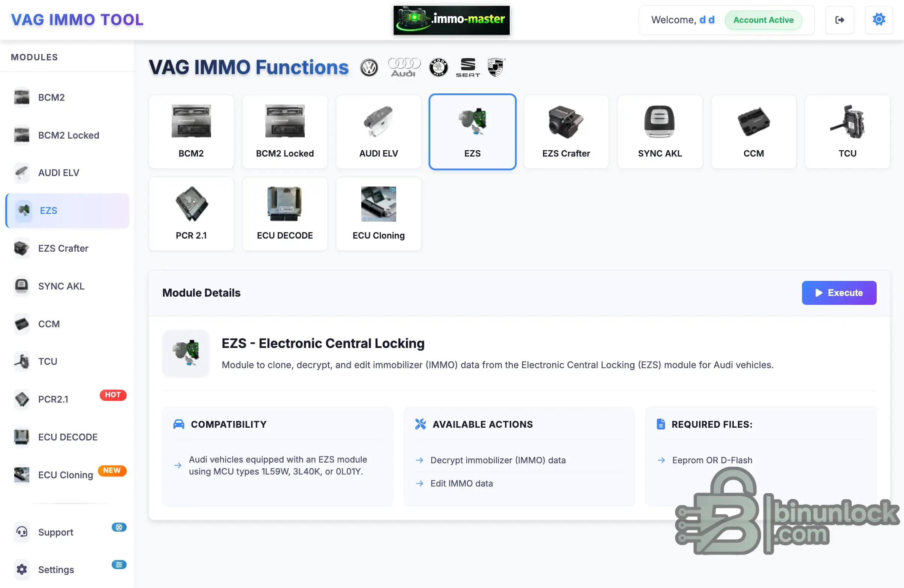Open BCM2 Locked in sidebar
Screen dimensions: 904x588
(68, 135)
